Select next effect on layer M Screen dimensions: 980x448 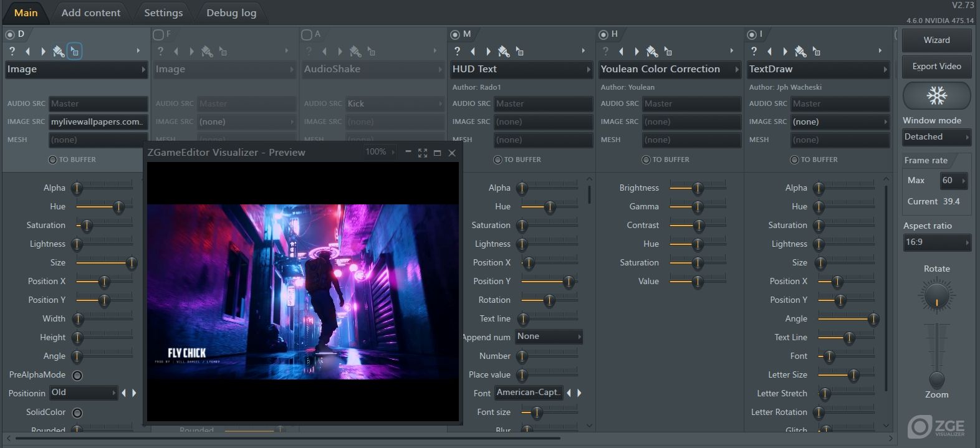pyautogui.click(x=488, y=51)
